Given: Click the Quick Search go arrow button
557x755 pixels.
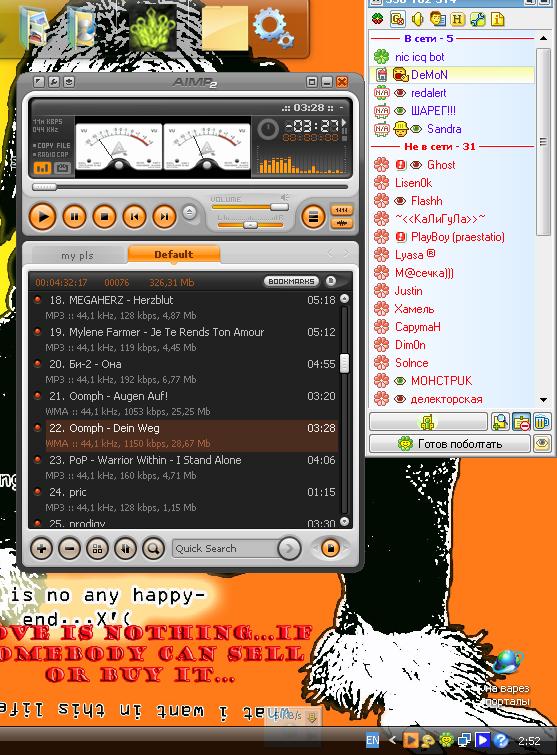Looking at the screenshot, I should (289, 548).
